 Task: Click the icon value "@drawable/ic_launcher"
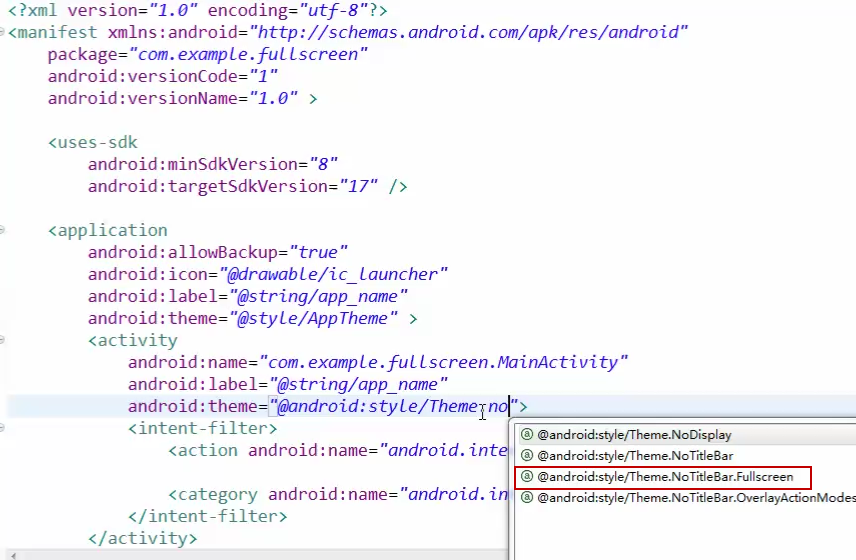pyautogui.click(x=333, y=274)
